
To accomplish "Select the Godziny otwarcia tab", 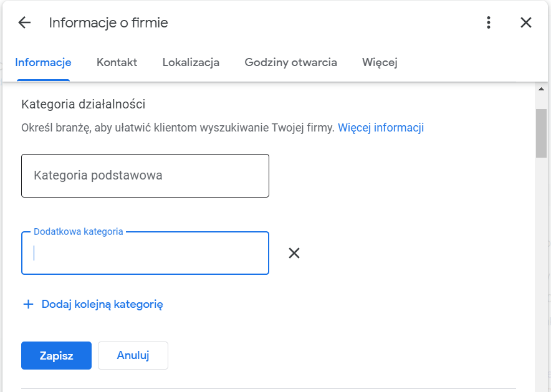I will pyautogui.click(x=290, y=62).
